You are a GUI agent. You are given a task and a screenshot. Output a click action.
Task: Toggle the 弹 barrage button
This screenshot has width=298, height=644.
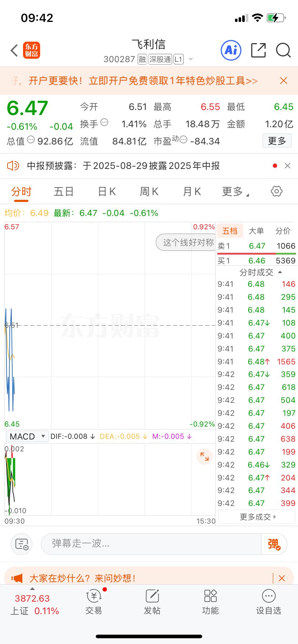click(274, 544)
